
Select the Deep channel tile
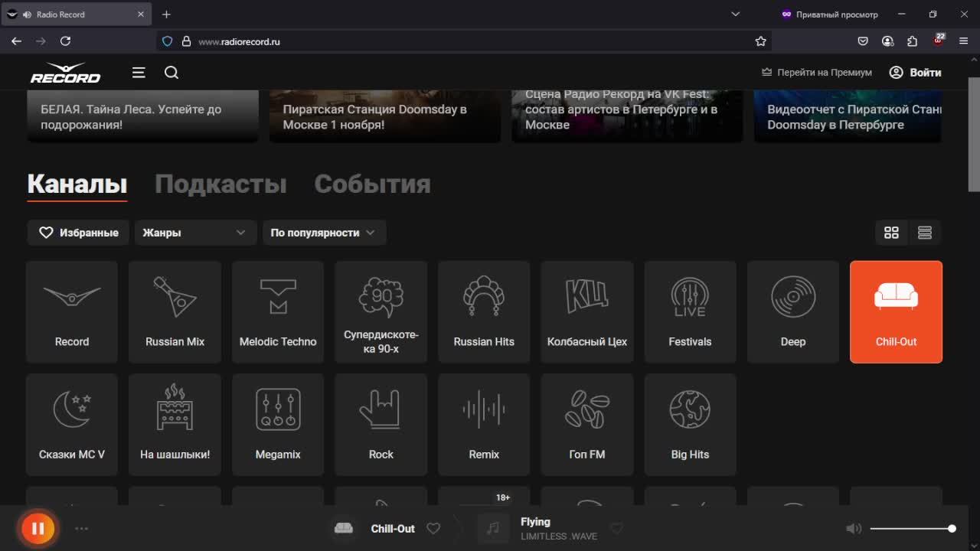[793, 312]
